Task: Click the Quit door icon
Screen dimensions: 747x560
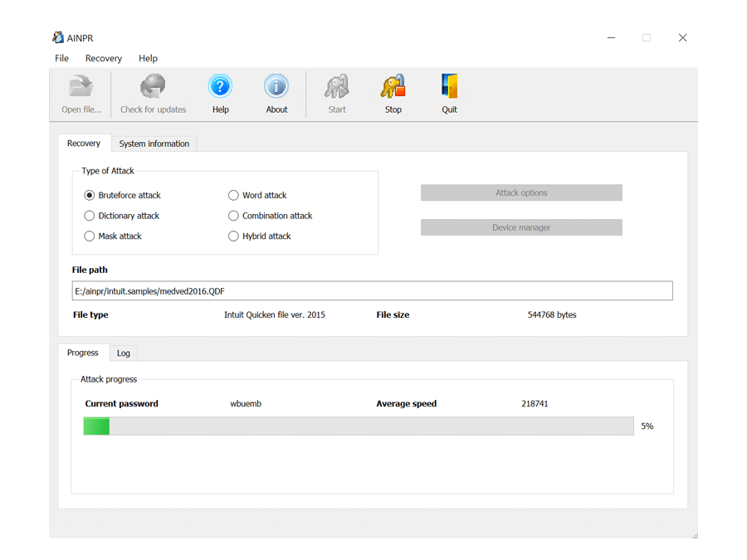Action: point(449,87)
